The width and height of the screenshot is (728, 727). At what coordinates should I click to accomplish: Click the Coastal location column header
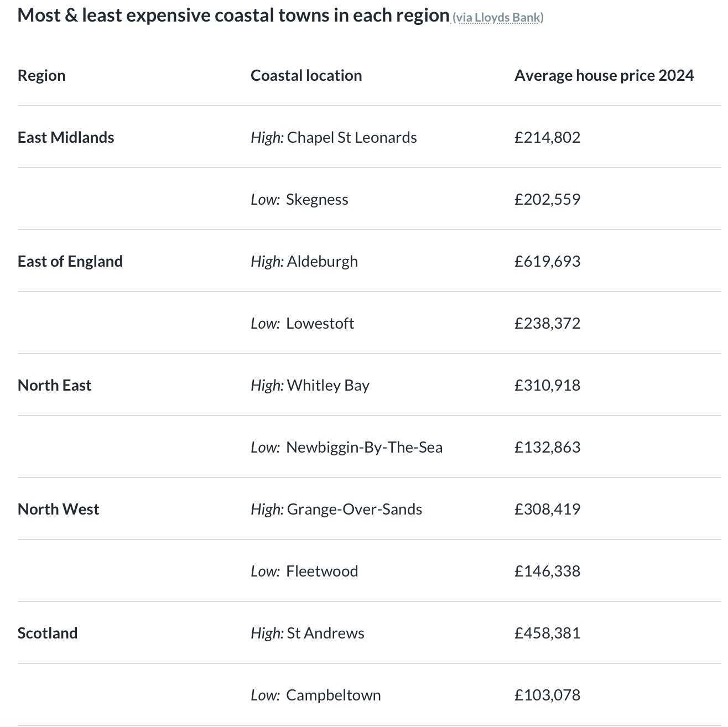(x=306, y=76)
